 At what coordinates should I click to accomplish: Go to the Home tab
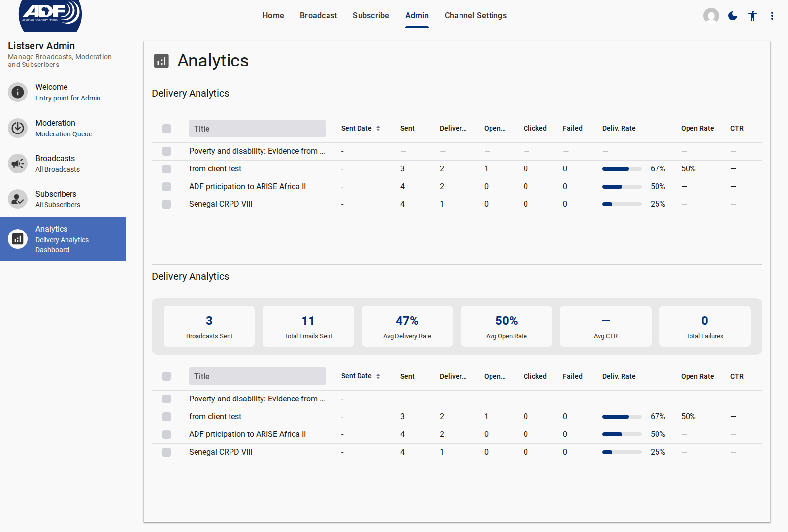(273, 16)
